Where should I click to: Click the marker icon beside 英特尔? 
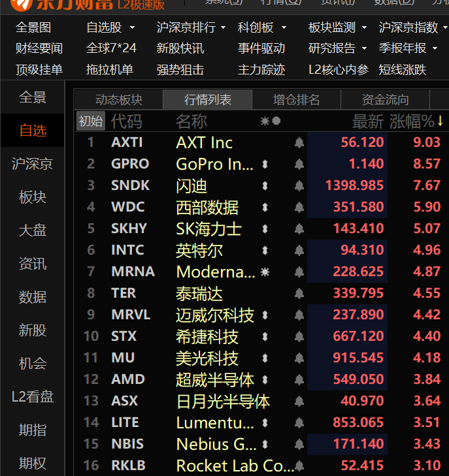point(265,251)
